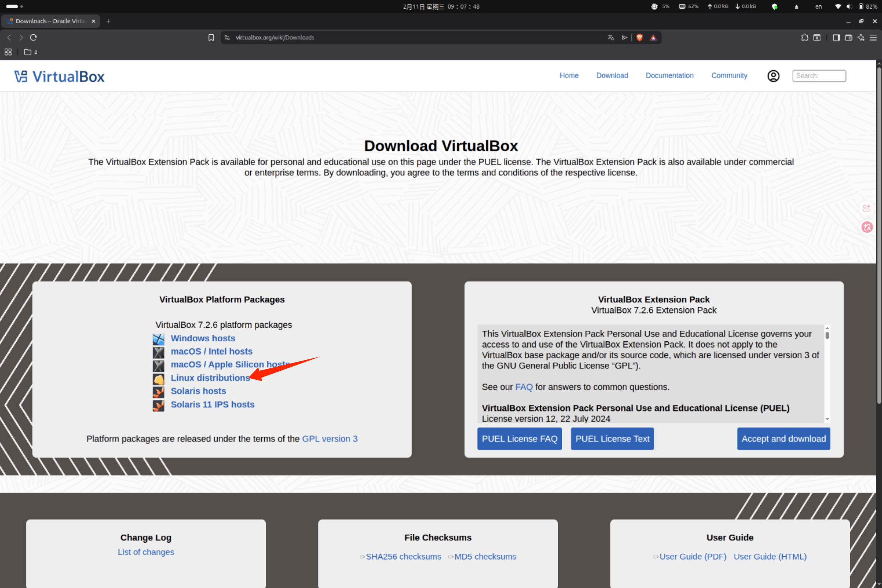Open Leo AI sparkle icon in toolbar
The height and width of the screenshot is (588, 882).
tap(861, 37)
